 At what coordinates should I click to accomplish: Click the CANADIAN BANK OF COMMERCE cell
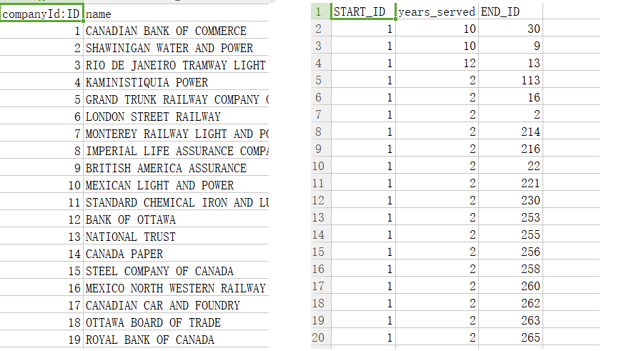coord(177,31)
